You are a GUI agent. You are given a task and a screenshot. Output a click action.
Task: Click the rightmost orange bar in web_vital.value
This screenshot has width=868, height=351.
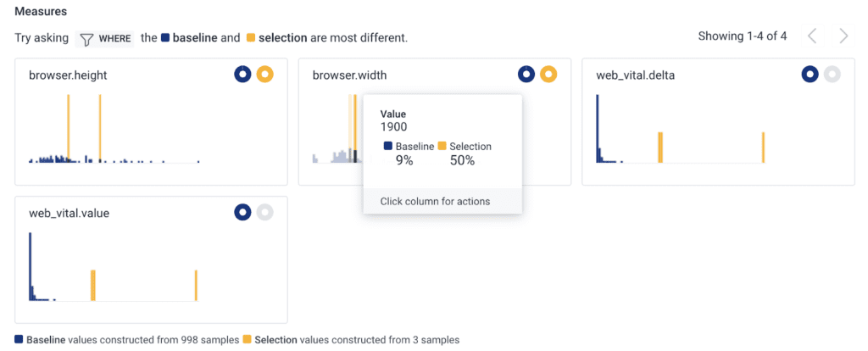pos(196,285)
